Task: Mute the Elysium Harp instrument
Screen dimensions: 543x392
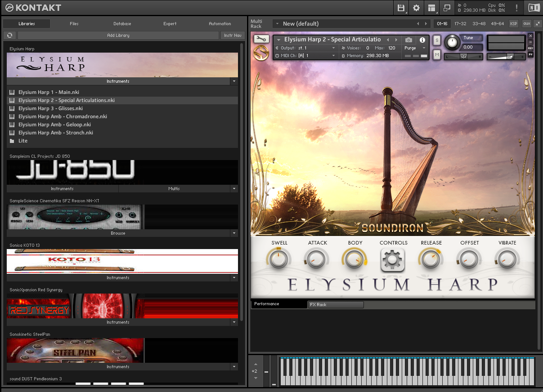Action: pos(437,54)
